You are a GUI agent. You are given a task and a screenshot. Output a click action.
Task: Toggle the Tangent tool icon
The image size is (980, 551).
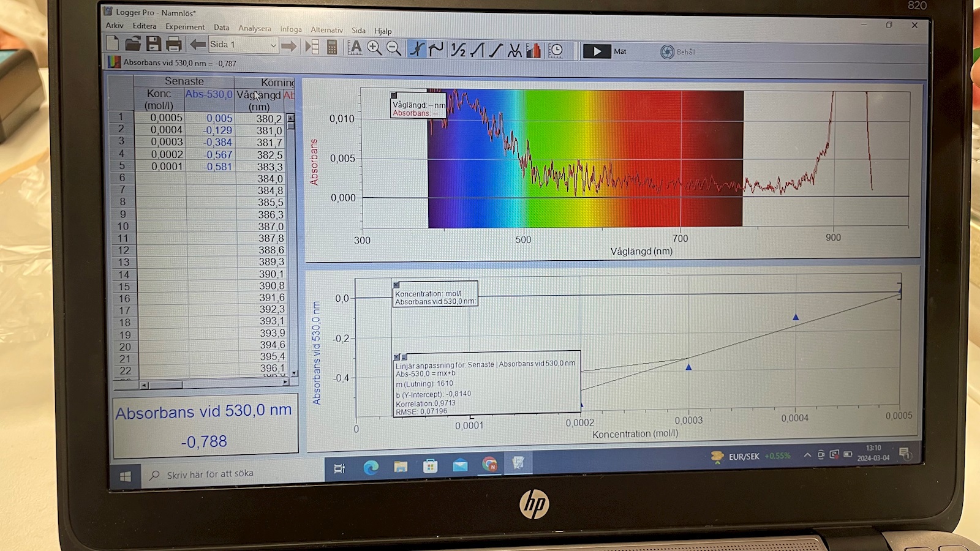pyautogui.click(x=436, y=49)
